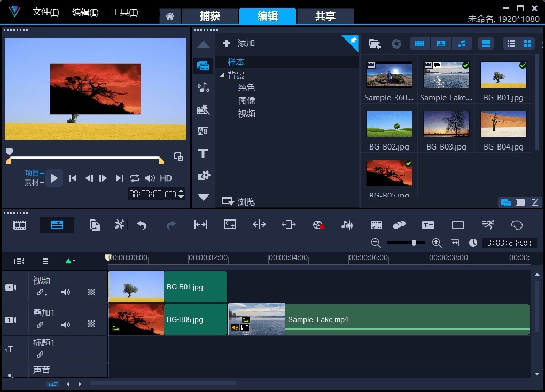This screenshot has height=392, width=545.
Task: Switch to Storyboard view filmstrip icon
Action: [x=20, y=225]
